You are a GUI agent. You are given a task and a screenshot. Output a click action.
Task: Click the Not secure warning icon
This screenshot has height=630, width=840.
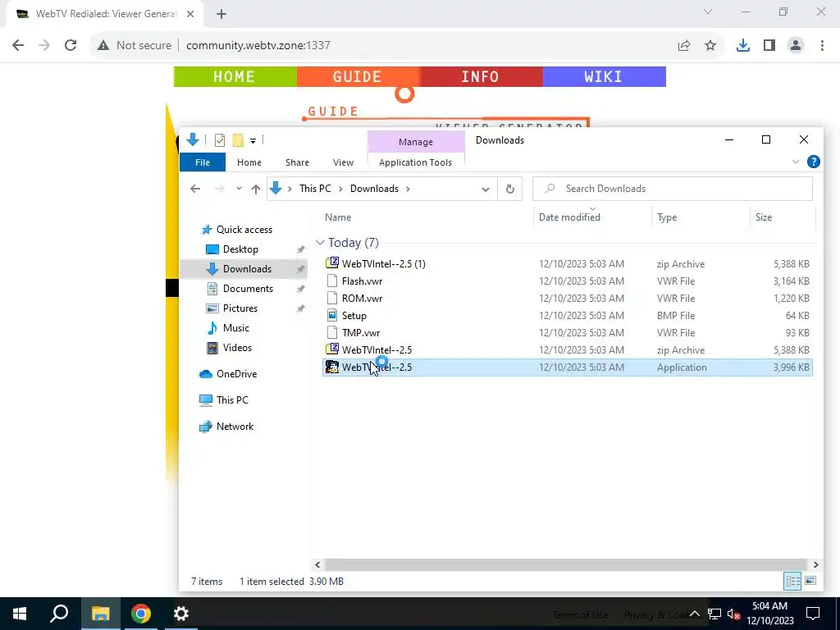coord(103,46)
